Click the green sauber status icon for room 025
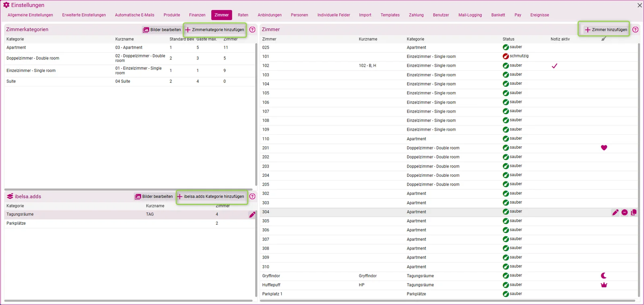The image size is (644, 305). pos(506,47)
